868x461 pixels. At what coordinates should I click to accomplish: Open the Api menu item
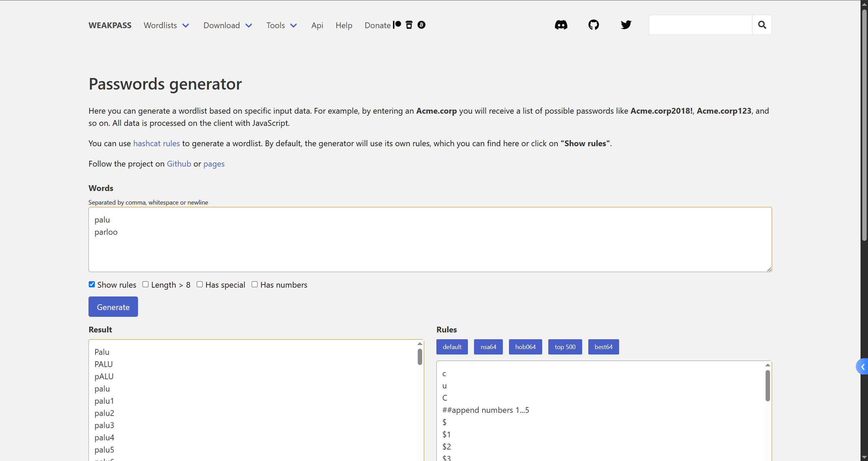click(317, 25)
